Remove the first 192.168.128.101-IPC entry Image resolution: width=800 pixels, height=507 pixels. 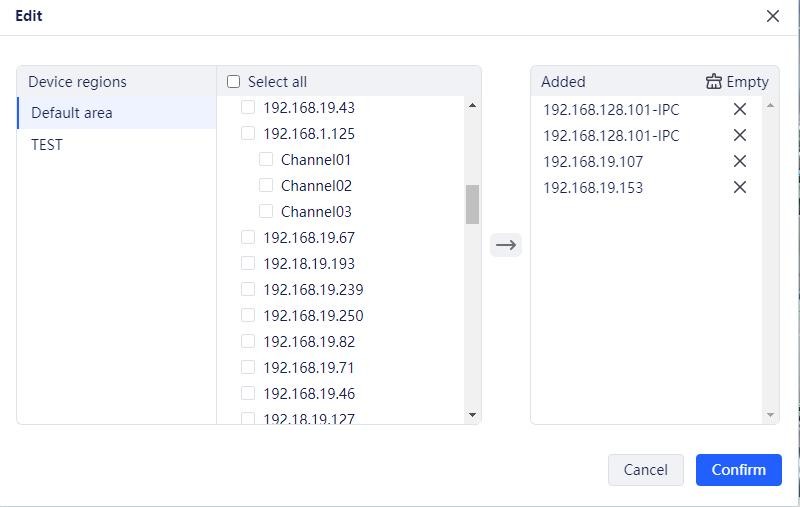[740, 109]
